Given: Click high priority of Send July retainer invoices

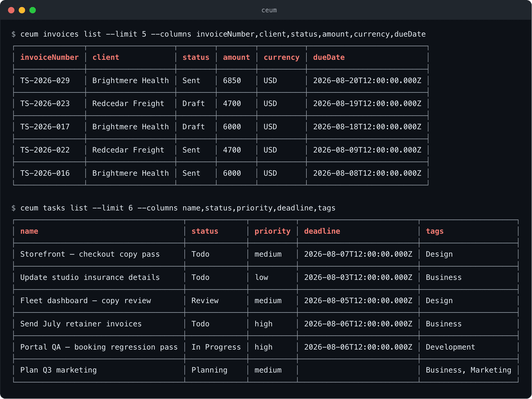Looking at the screenshot, I should tap(264, 324).
